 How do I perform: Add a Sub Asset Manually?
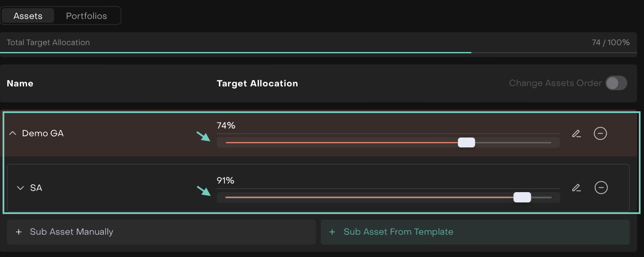[161, 232]
